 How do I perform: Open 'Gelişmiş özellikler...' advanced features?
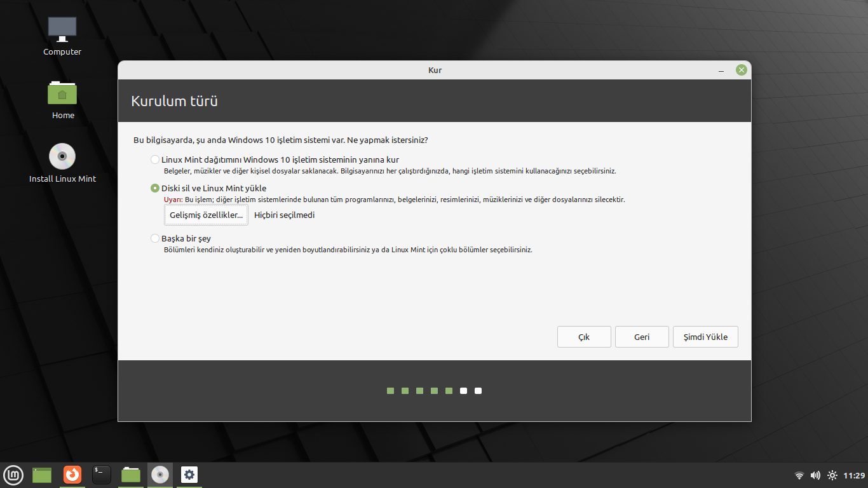click(207, 215)
